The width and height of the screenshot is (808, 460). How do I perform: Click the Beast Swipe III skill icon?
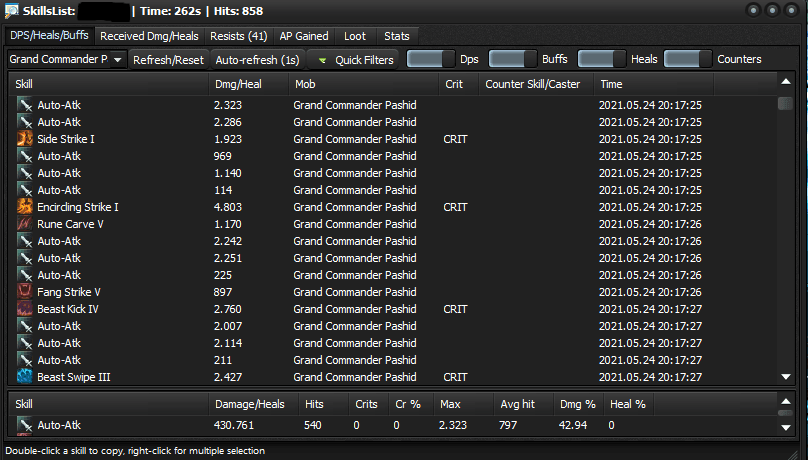25,377
